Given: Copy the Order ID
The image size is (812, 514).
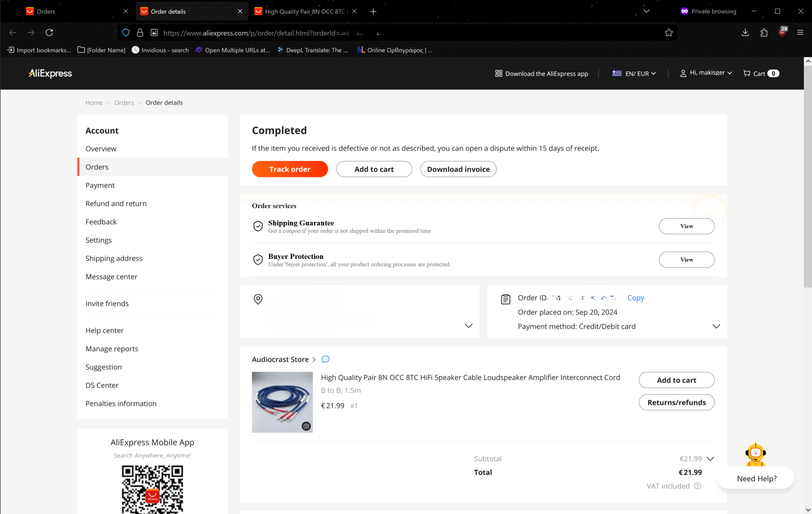Looking at the screenshot, I should pos(636,298).
